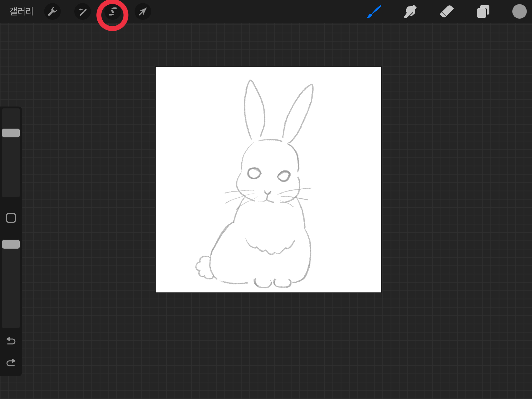Open Adjustments magic wand menu
Screen dimensions: 532x399
(82, 11)
